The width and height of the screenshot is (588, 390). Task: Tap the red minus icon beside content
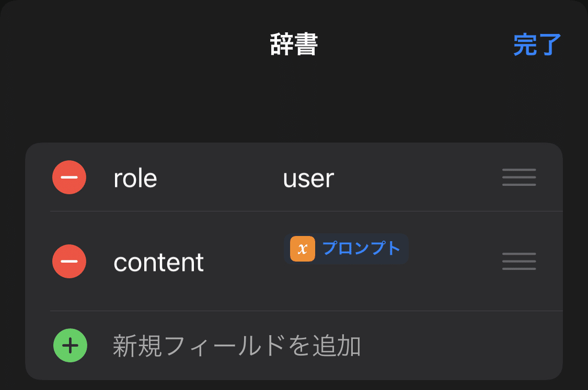click(70, 261)
